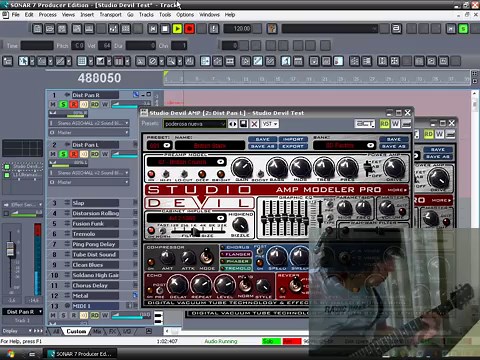The image size is (480, 360).
Task: Click the Stop transport button
Action: tap(165, 29)
